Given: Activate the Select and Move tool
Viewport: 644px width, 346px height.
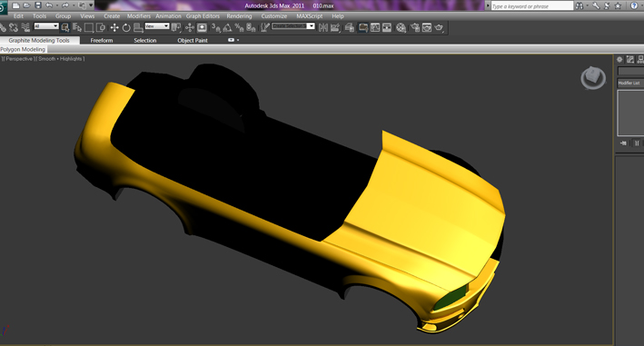Looking at the screenshot, I should pos(114,27).
